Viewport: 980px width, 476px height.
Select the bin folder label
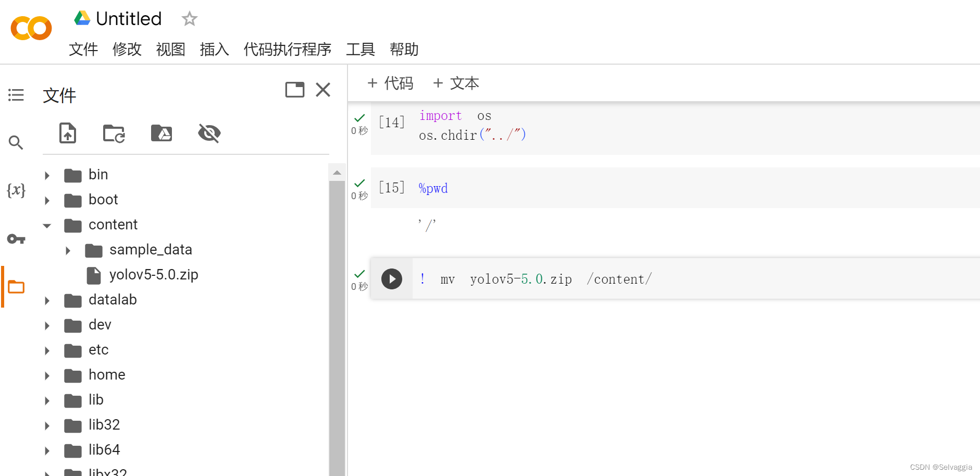point(98,175)
